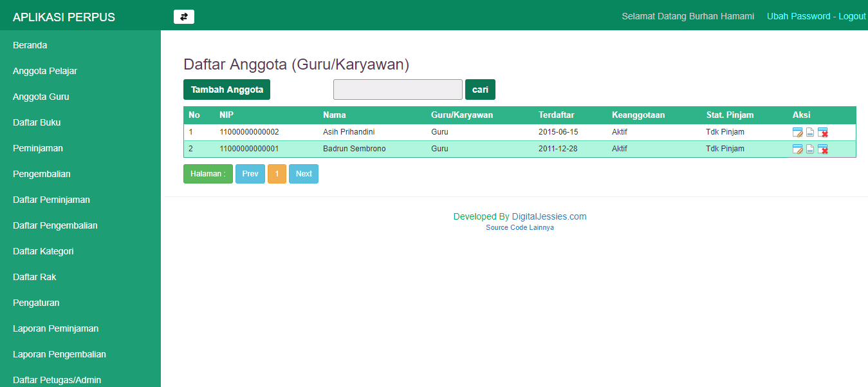Navigate to Anggota Pelajar
This screenshot has width=868, height=387.
click(x=45, y=71)
